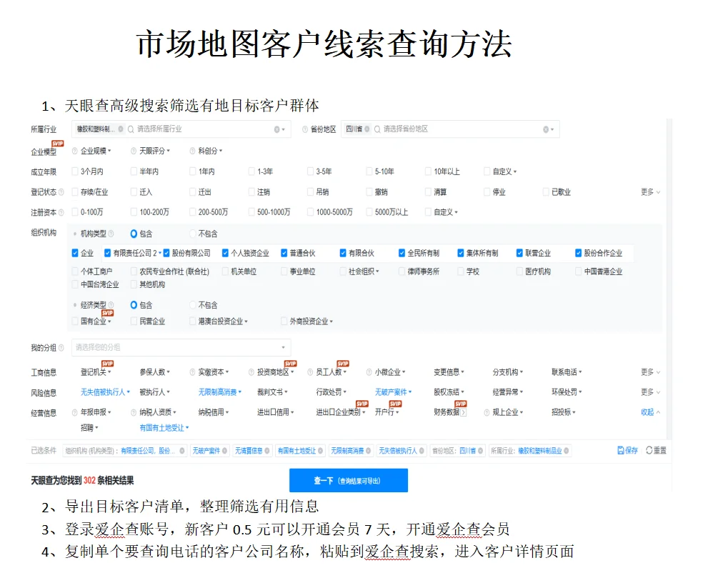Open the 招投标 dropdown

tap(564, 412)
